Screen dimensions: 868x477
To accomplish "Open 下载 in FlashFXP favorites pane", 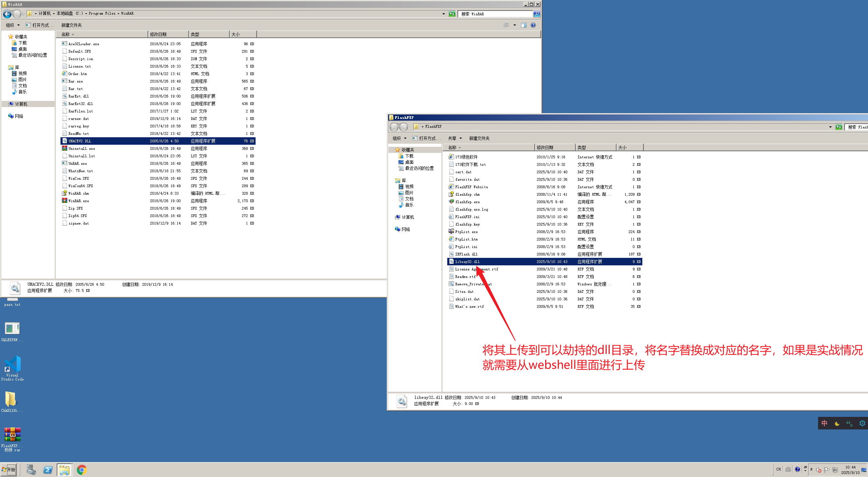I will point(409,156).
